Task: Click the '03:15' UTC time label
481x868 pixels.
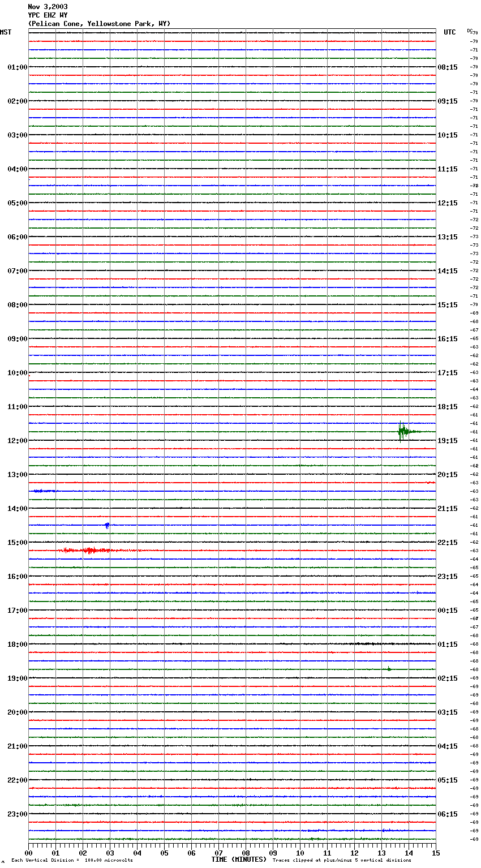Action: (448, 712)
